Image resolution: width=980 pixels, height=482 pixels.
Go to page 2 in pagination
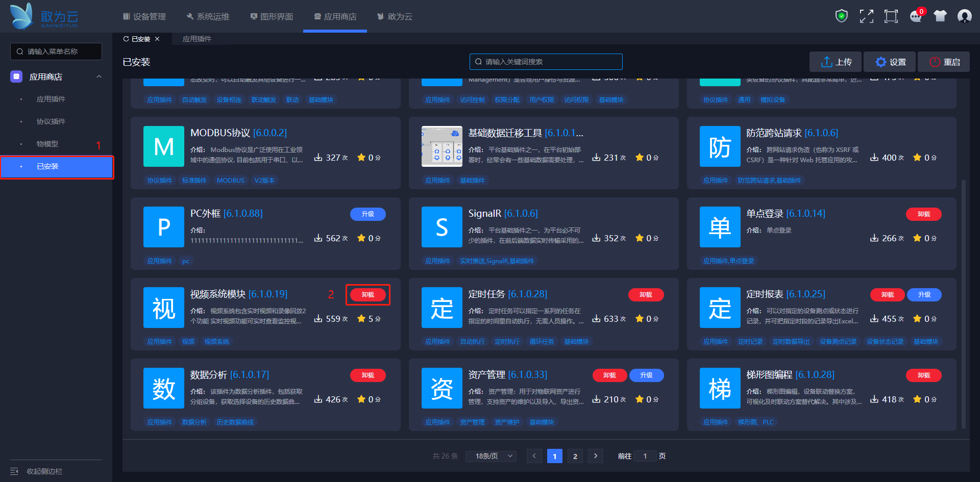point(575,456)
